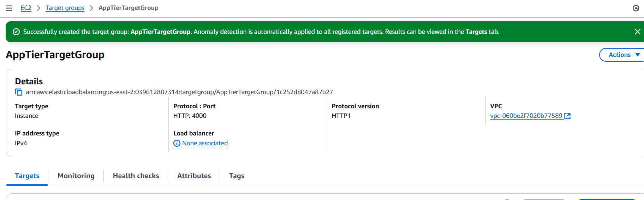This screenshot has width=644, height=200.
Task: Open the hamburger navigation menu
Action: (x=9, y=8)
